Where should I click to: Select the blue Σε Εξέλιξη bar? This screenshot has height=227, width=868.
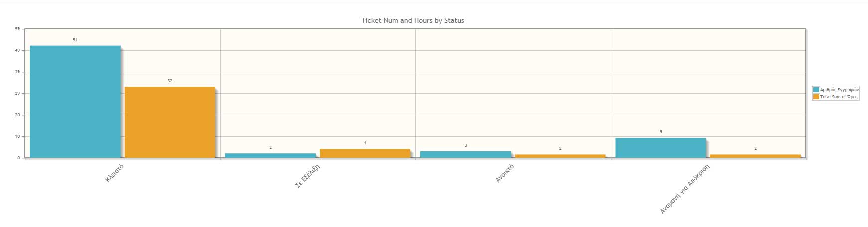point(270,155)
